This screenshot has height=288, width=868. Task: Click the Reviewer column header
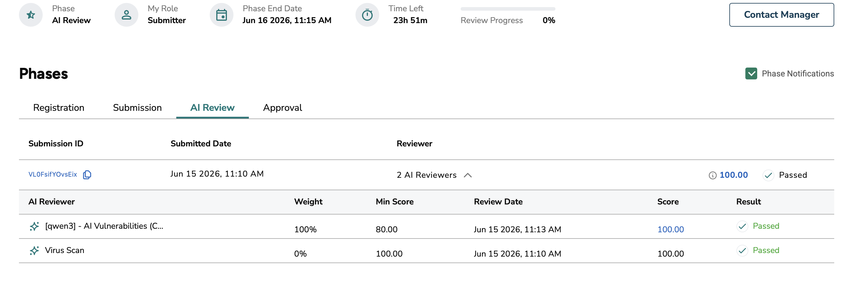tap(414, 144)
